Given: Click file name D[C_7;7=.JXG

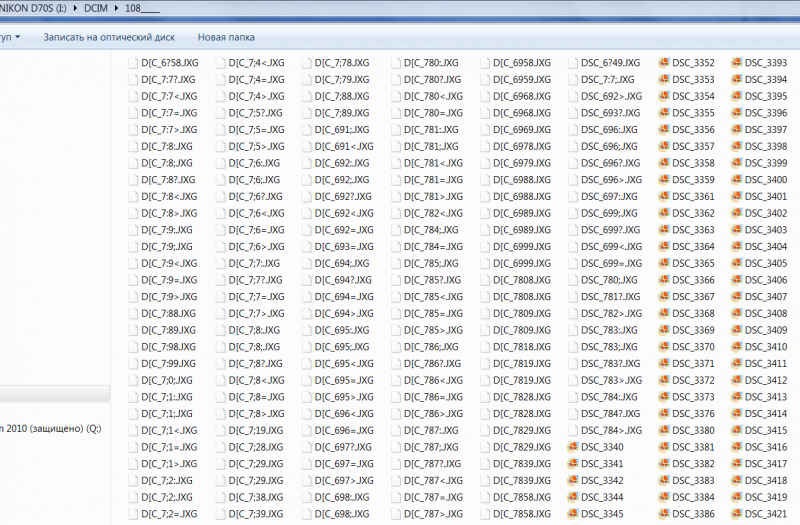Looking at the screenshot, I should [257, 297].
